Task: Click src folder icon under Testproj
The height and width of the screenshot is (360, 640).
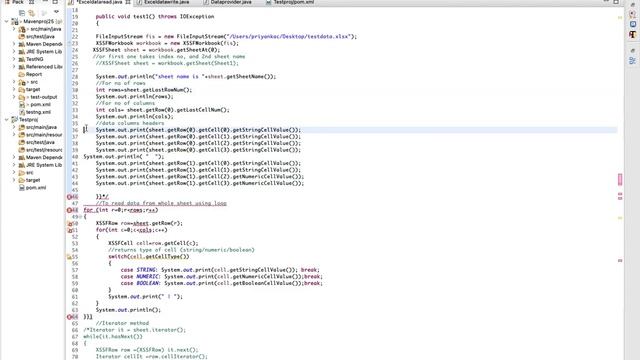Action: [x=22, y=173]
